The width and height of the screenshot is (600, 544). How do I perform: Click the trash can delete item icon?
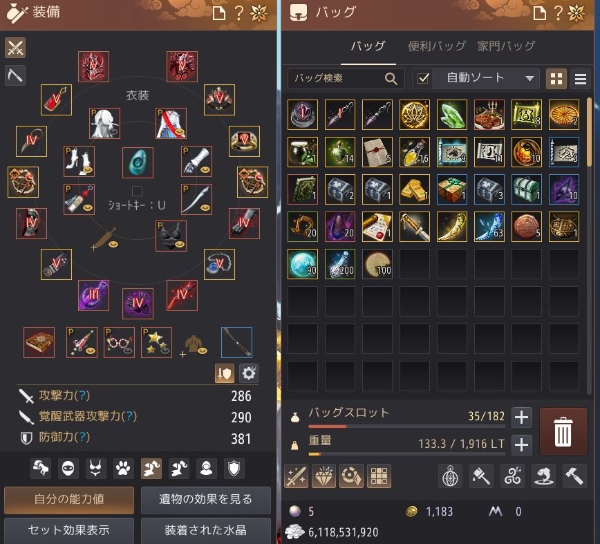(x=563, y=432)
